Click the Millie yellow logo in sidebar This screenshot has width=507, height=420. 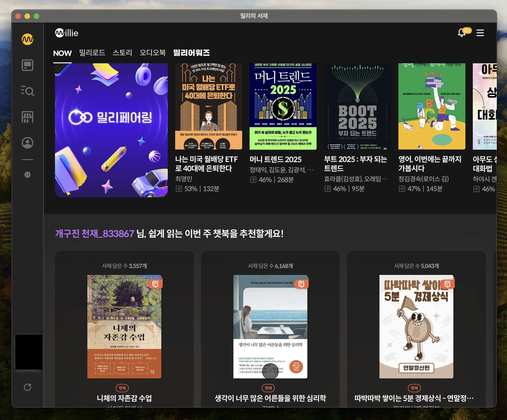(27, 39)
